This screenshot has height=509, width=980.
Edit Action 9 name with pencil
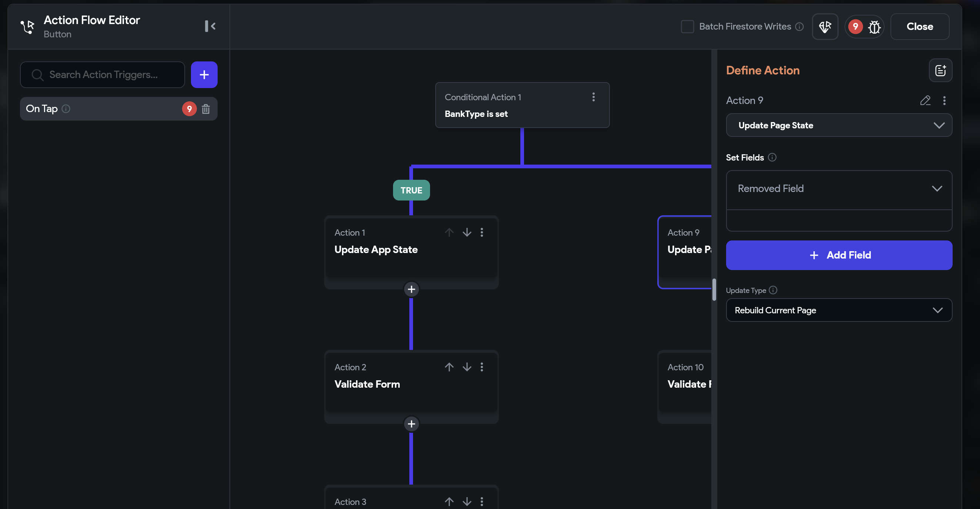point(925,100)
